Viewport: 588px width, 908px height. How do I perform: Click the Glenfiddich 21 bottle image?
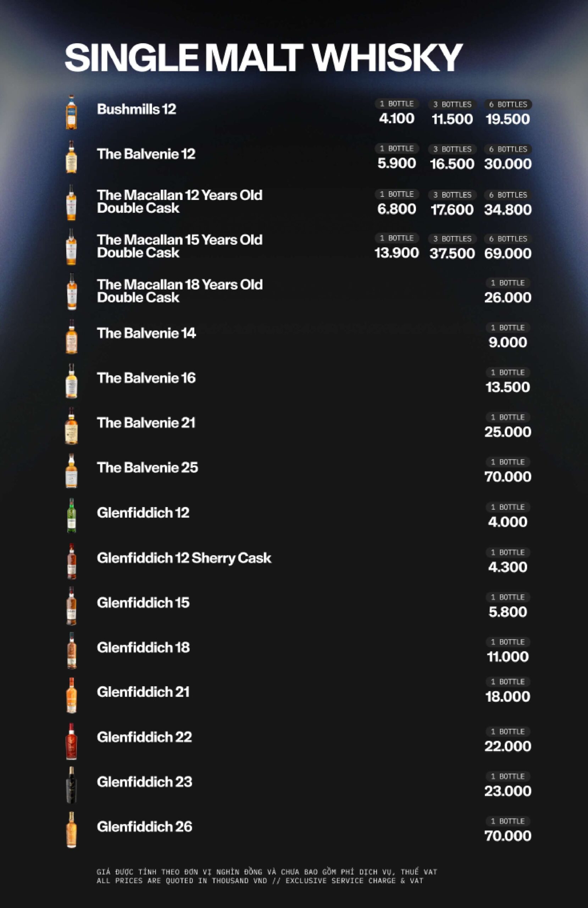click(x=71, y=695)
